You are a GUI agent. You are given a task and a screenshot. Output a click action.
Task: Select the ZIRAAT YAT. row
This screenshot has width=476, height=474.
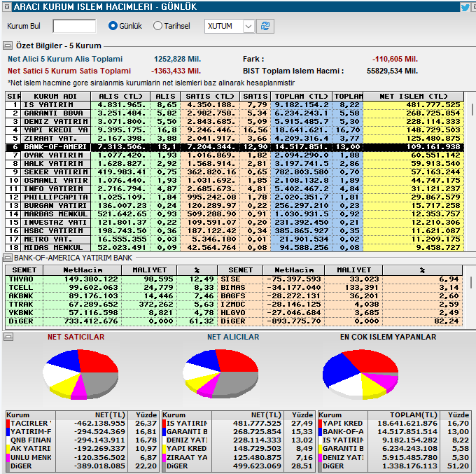click(x=234, y=139)
